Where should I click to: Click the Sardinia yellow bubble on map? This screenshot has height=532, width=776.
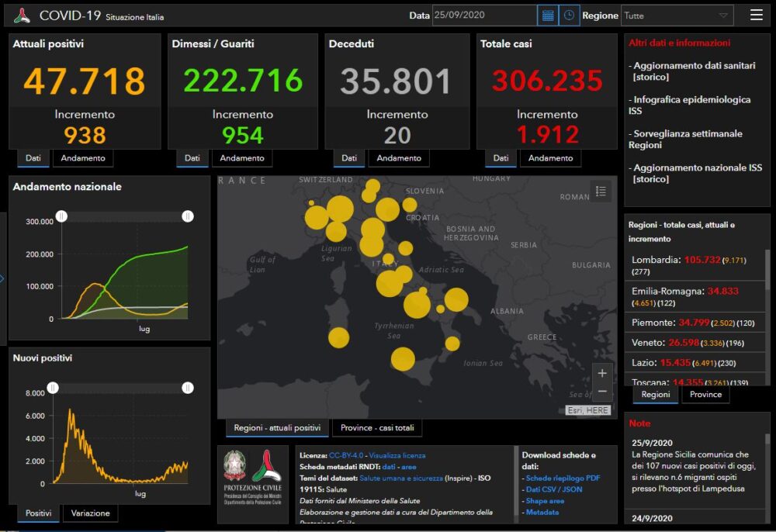(x=338, y=337)
